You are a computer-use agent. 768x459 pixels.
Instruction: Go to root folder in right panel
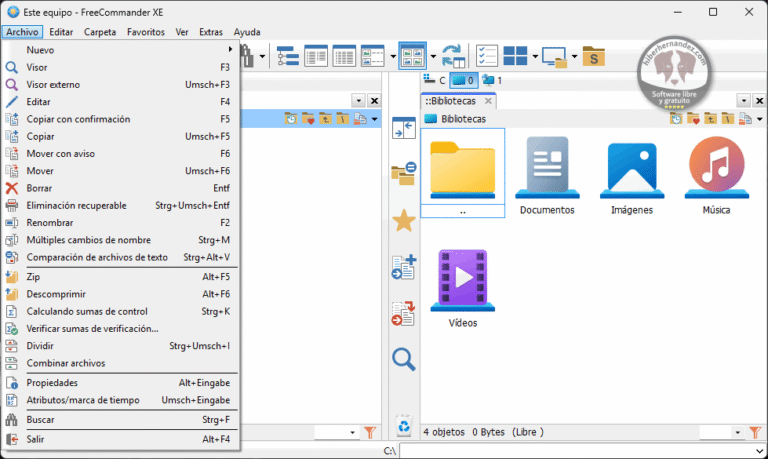(x=727, y=119)
